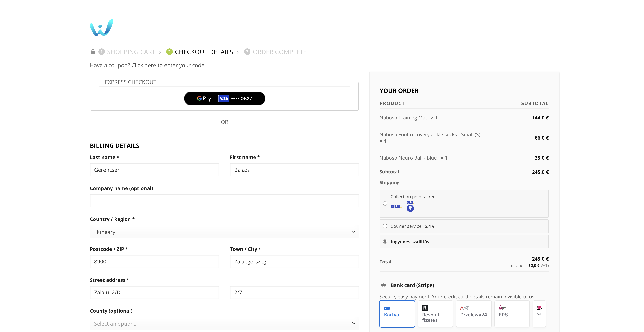Screen dimensions: 644x332
Task: Open the Country / Region dropdown
Action: pyautogui.click(x=224, y=232)
